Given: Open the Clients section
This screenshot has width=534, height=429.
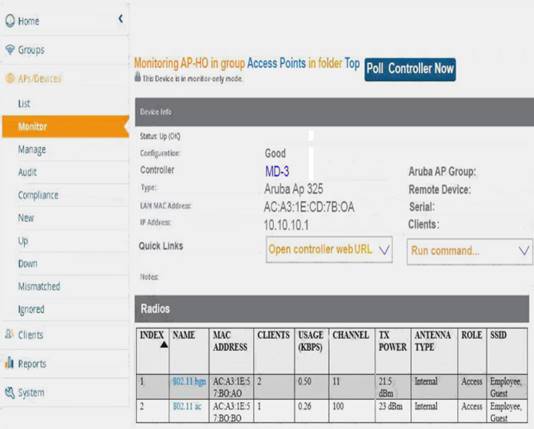Looking at the screenshot, I should (31, 335).
